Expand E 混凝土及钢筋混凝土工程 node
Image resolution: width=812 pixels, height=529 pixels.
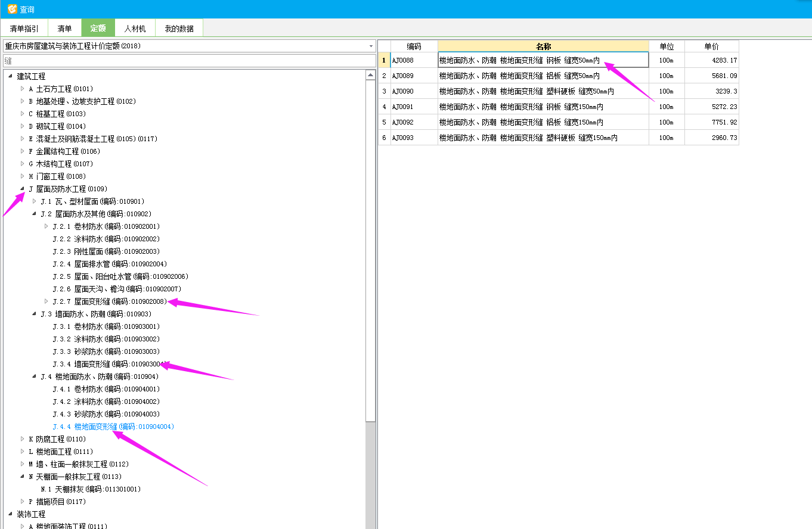click(23, 139)
